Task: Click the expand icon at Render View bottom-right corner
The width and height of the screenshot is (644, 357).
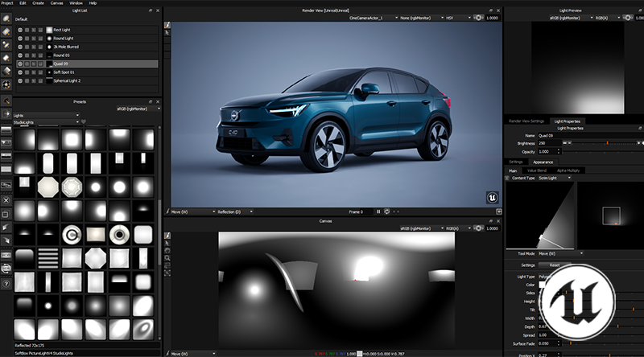Action: [498, 211]
